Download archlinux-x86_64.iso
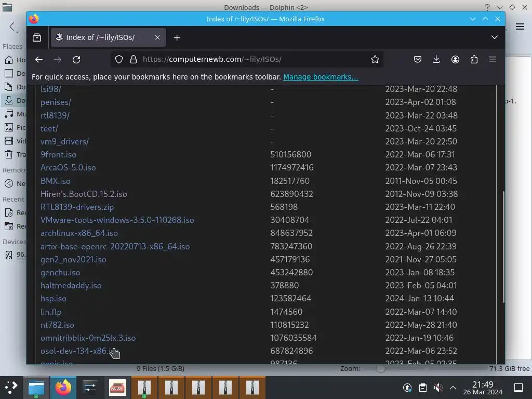Screen dimensions: 532x399 79,233
